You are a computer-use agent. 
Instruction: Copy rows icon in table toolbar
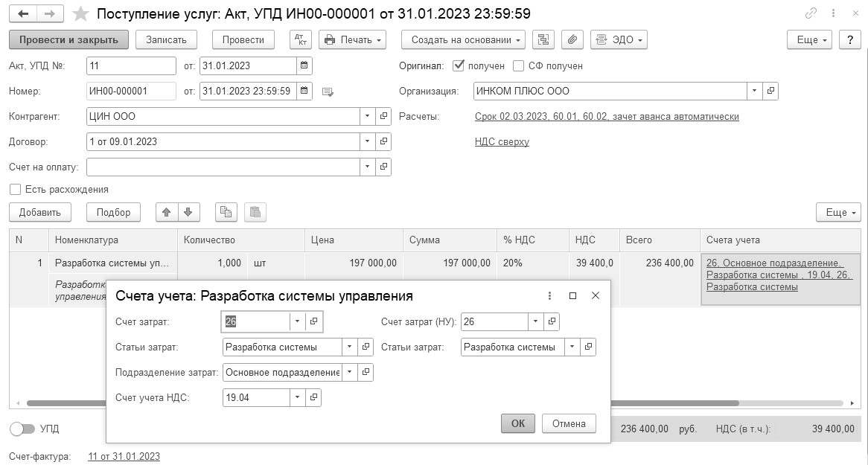coord(226,212)
